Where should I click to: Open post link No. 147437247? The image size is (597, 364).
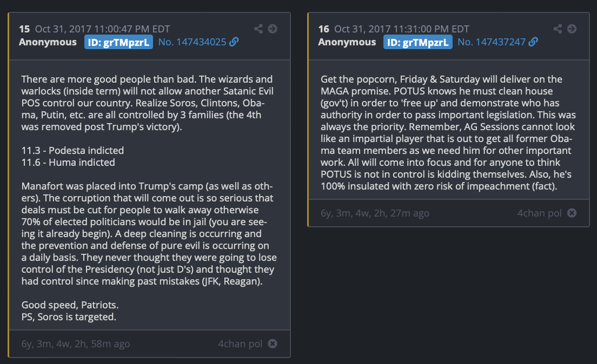491,42
